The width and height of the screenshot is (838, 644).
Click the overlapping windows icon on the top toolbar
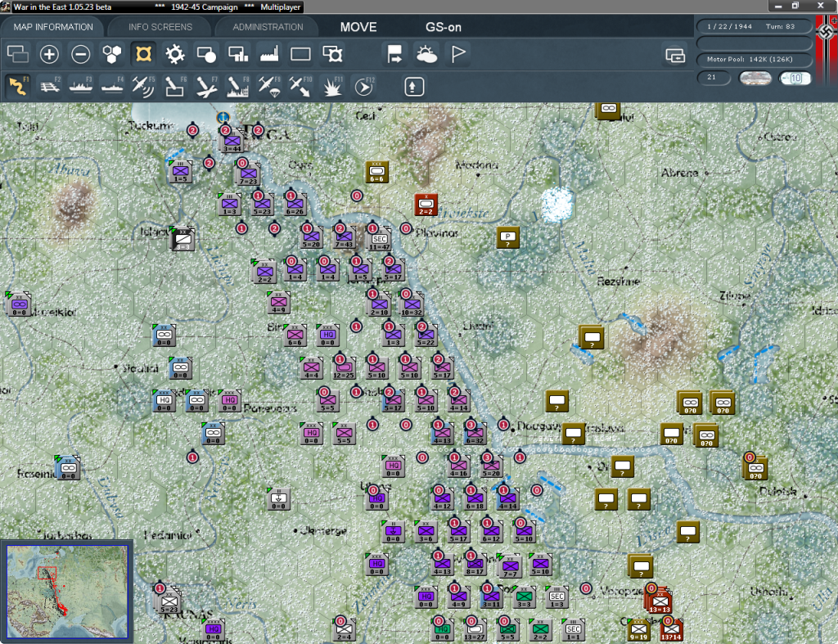click(18, 54)
